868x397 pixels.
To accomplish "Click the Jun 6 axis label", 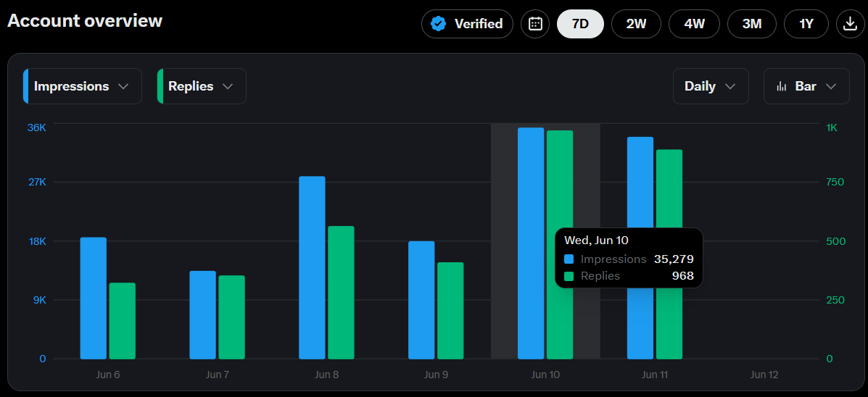I will point(108,375).
